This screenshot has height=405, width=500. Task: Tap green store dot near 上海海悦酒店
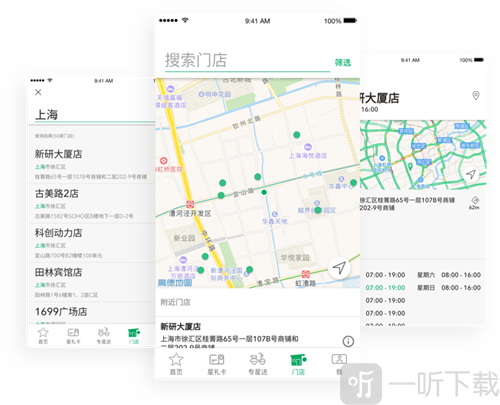(296, 135)
